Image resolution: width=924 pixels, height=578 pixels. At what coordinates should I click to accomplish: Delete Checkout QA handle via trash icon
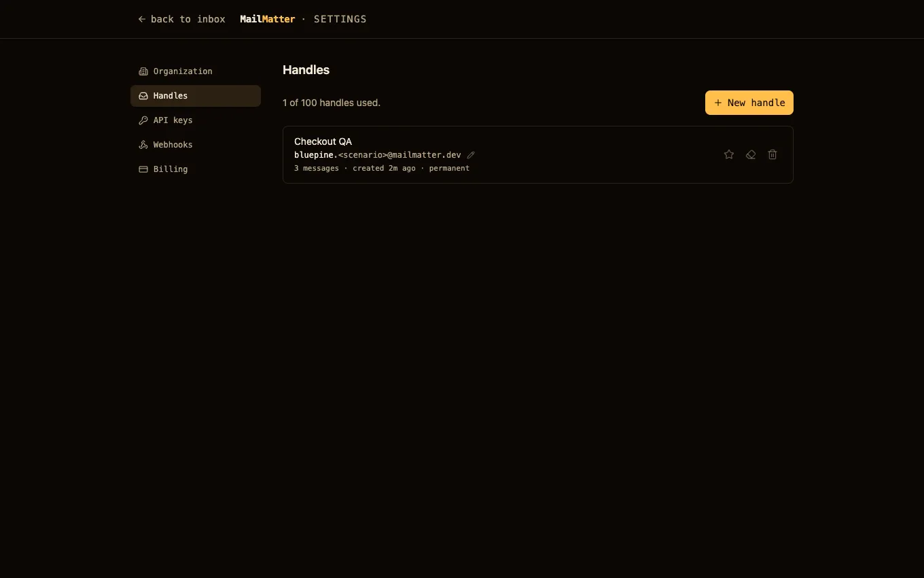tap(772, 154)
